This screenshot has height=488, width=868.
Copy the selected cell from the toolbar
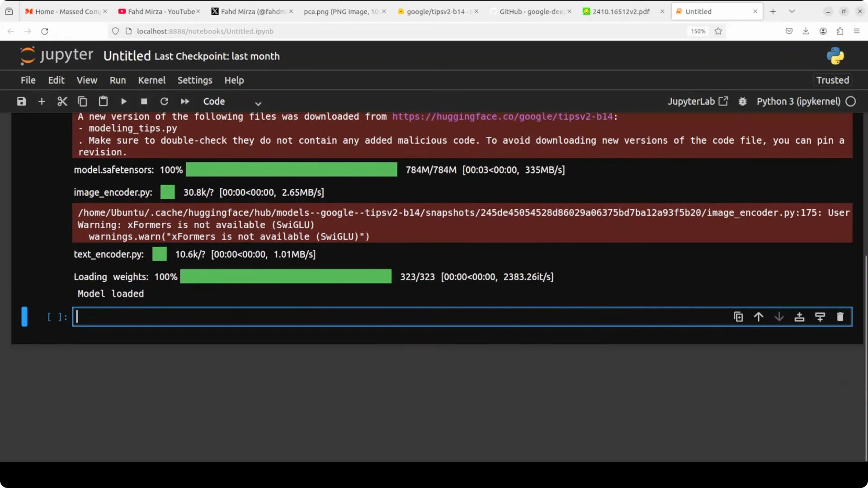[x=82, y=101]
